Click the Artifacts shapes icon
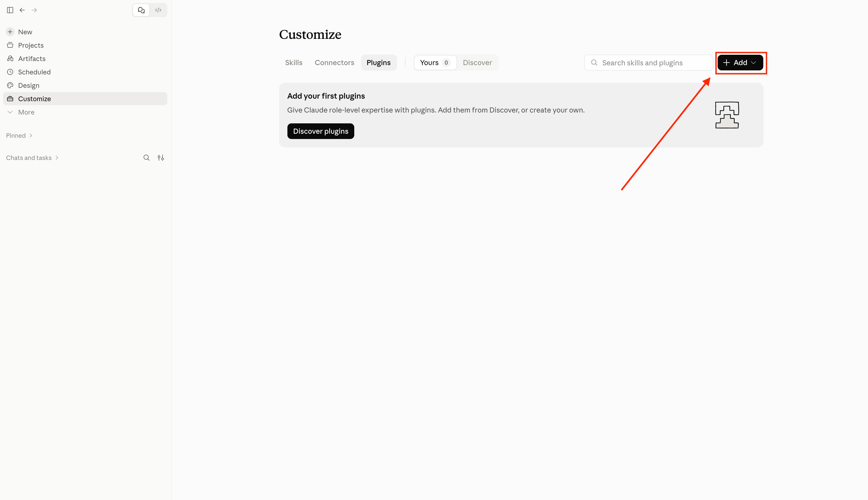The width and height of the screenshot is (868, 500). [10, 59]
